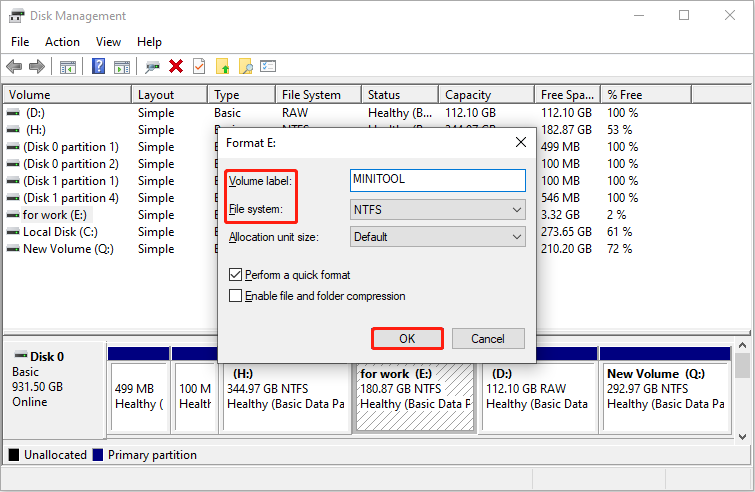755x492 pixels.
Task: Click the Volume label text field
Action: [x=438, y=181]
